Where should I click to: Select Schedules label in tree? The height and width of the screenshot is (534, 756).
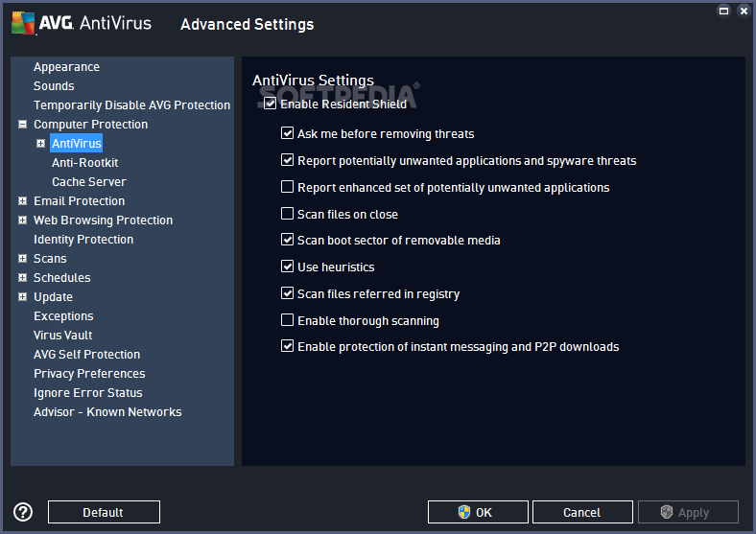tap(62, 278)
